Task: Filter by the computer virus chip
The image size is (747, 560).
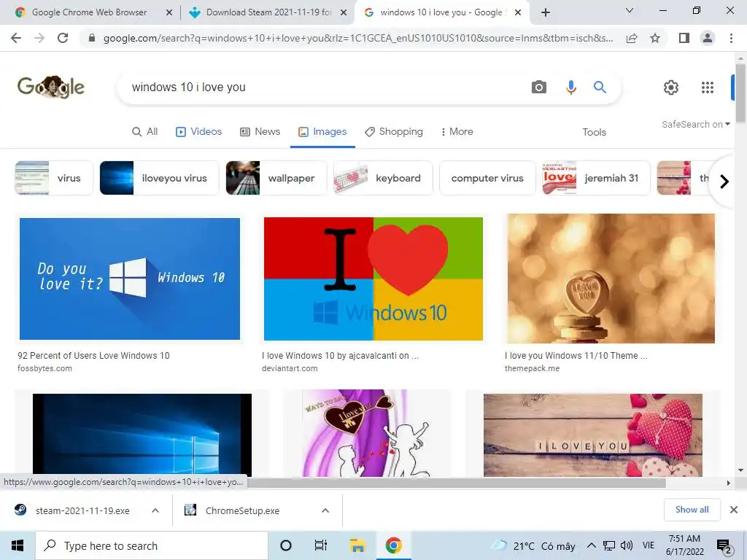Action: [x=487, y=178]
